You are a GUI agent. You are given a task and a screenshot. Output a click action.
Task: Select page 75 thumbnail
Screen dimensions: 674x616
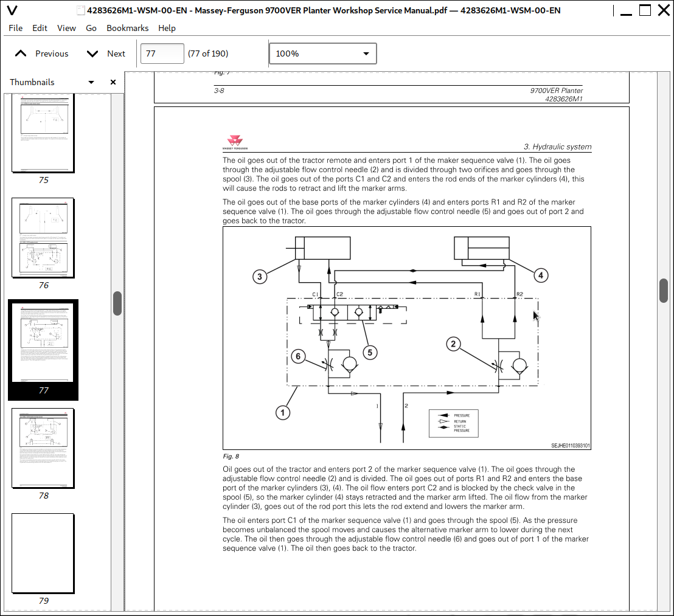(x=43, y=133)
